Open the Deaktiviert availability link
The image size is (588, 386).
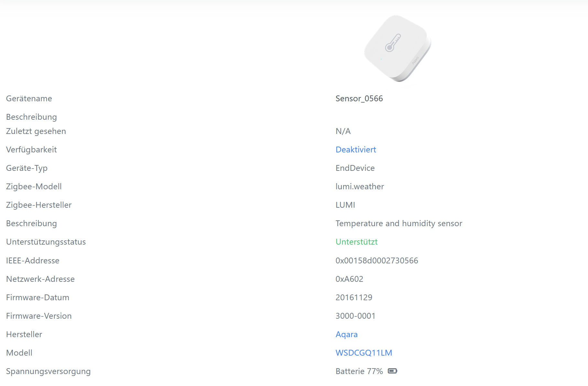tap(356, 149)
